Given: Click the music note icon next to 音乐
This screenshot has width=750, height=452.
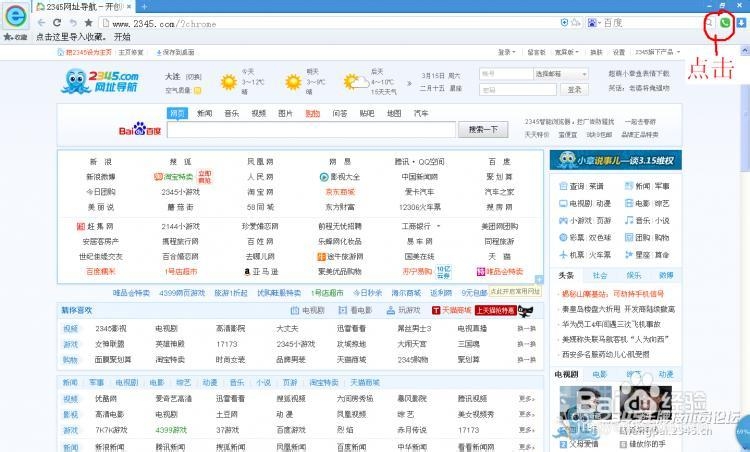Looking at the screenshot, I should (629, 220).
